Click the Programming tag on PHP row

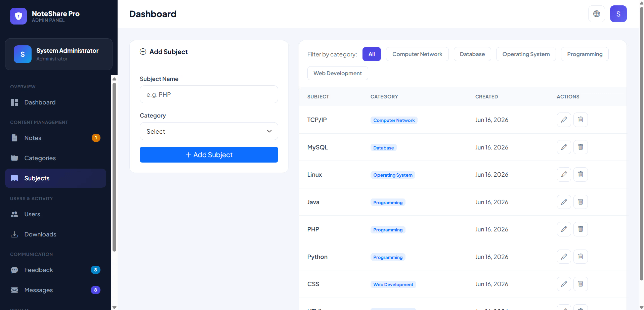pyautogui.click(x=388, y=230)
